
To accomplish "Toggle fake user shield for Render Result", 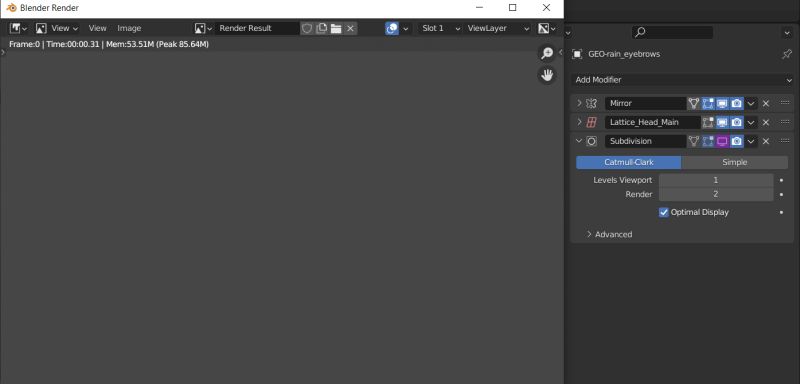I will click(x=307, y=29).
